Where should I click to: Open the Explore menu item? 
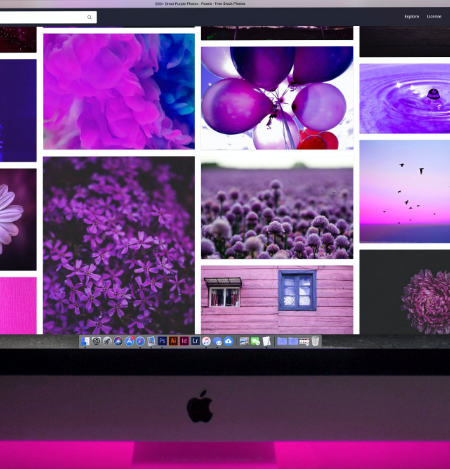point(412,16)
